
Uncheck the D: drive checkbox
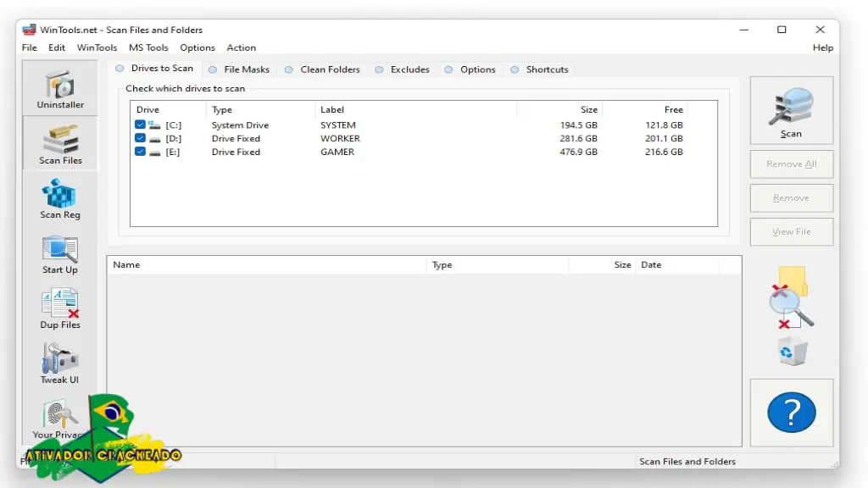[140, 138]
